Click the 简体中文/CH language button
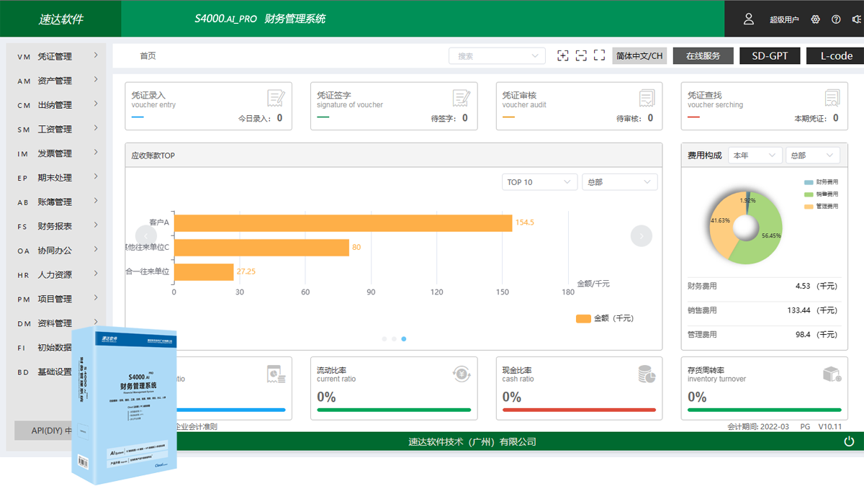Screen dimensions: 864x504 point(640,55)
